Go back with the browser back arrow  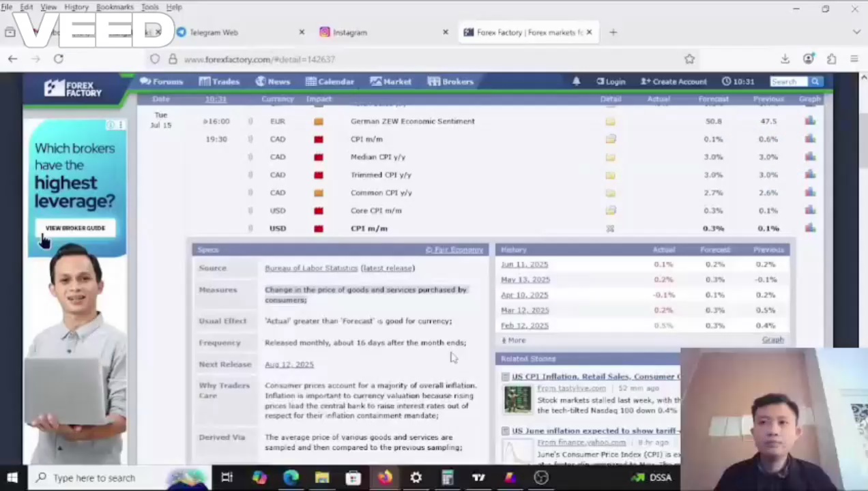pos(12,59)
